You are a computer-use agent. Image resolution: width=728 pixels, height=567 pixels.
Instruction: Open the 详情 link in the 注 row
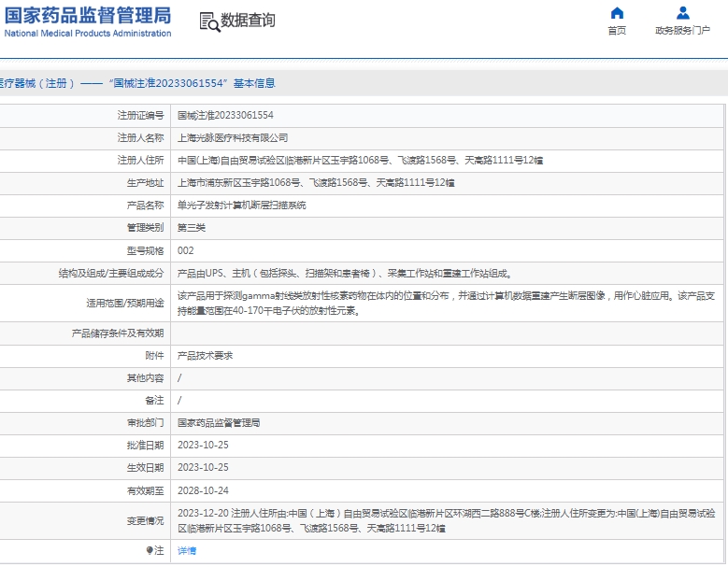[187, 551]
